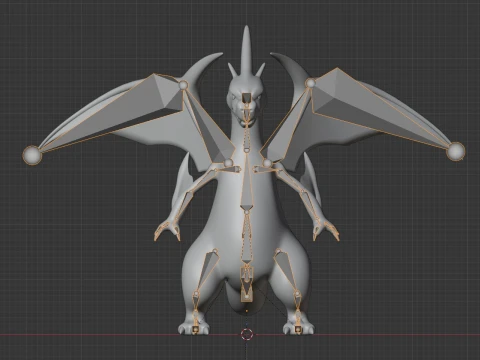This screenshot has width=480, height=360.
Task: Select the hand bones on the left-side claw
Action: coord(167,231)
